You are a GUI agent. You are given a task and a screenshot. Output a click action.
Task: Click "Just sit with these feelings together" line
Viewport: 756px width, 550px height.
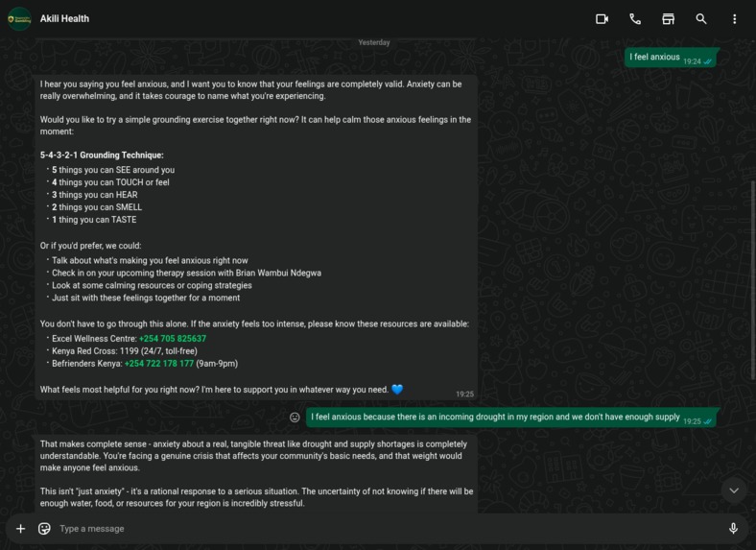pos(146,299)
